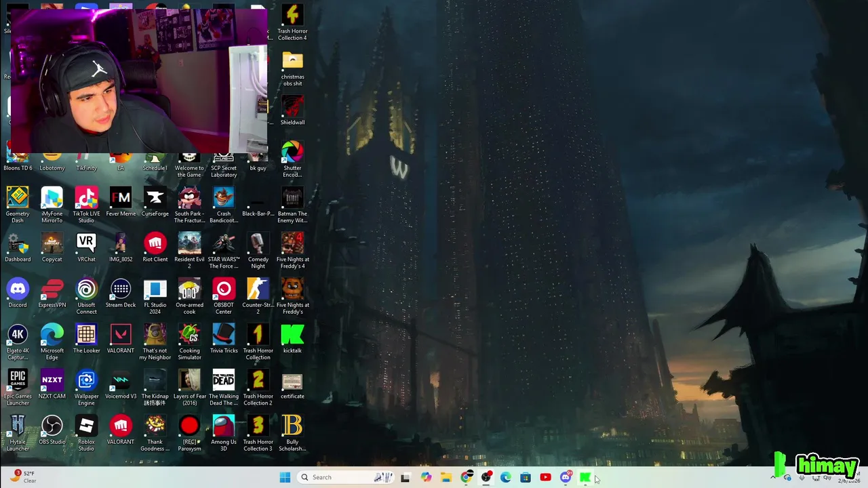Open the Microsoft Edge desktop shortcut

[52, 342]
